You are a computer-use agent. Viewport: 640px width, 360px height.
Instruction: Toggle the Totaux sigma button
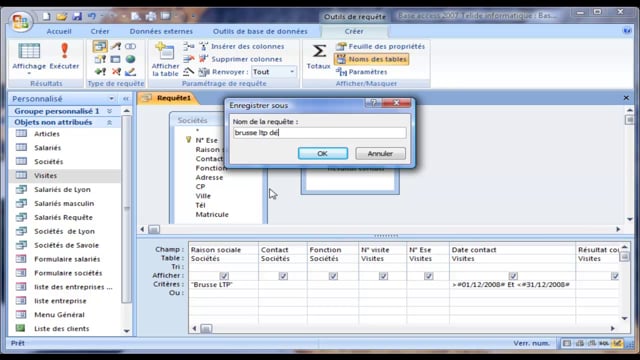tap(318, 56)
